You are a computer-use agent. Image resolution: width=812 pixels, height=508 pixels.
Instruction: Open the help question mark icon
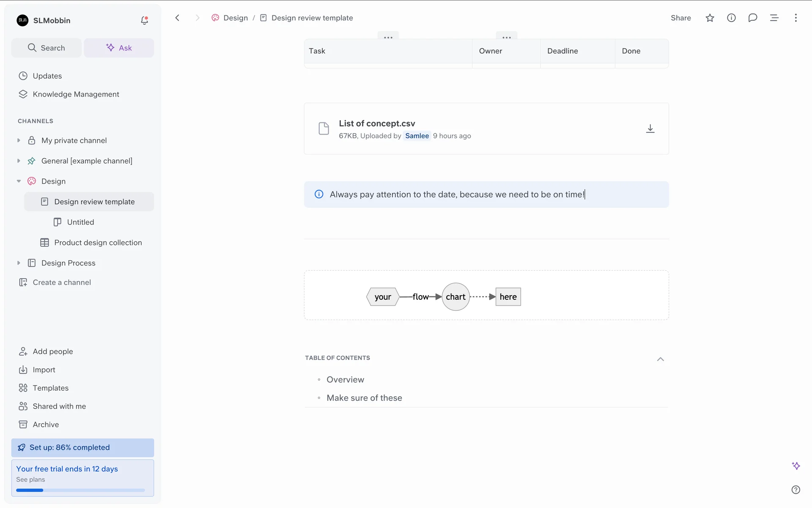[x=796, y=490]
